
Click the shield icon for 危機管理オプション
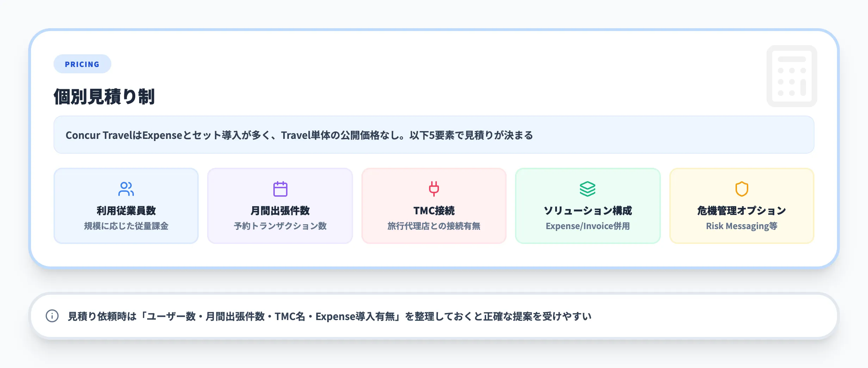pos(741,189)
